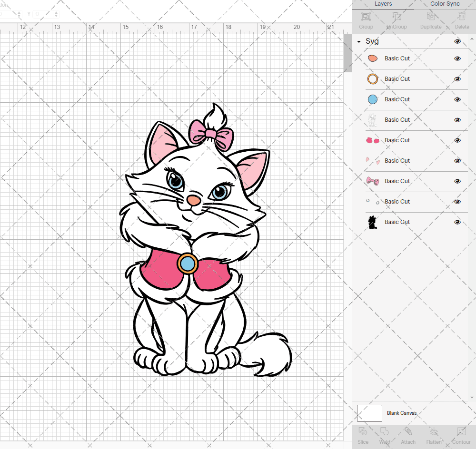The image size is (476, 449).
Task: Select the orange ring layer thumbnail
Action: pos(373,79)
